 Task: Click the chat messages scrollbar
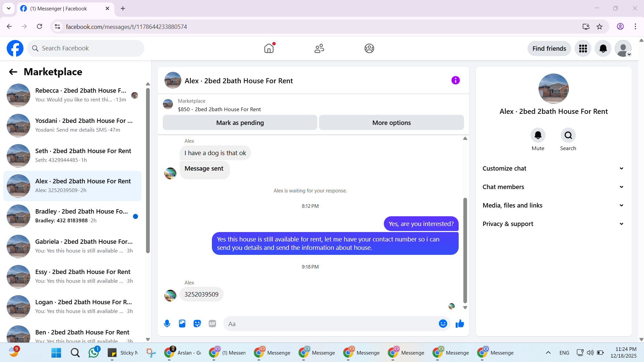pyautogui.click(x=465, y=250)
